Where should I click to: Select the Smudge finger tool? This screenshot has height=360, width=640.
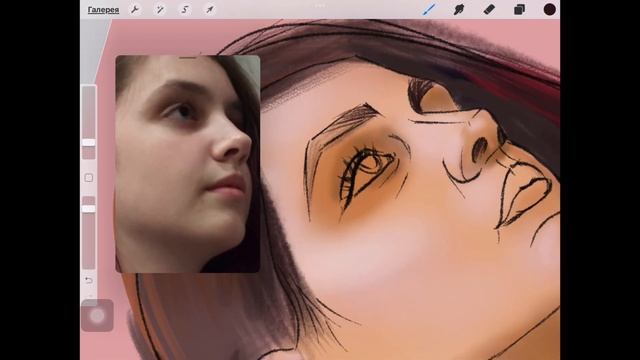coord(459,9)
